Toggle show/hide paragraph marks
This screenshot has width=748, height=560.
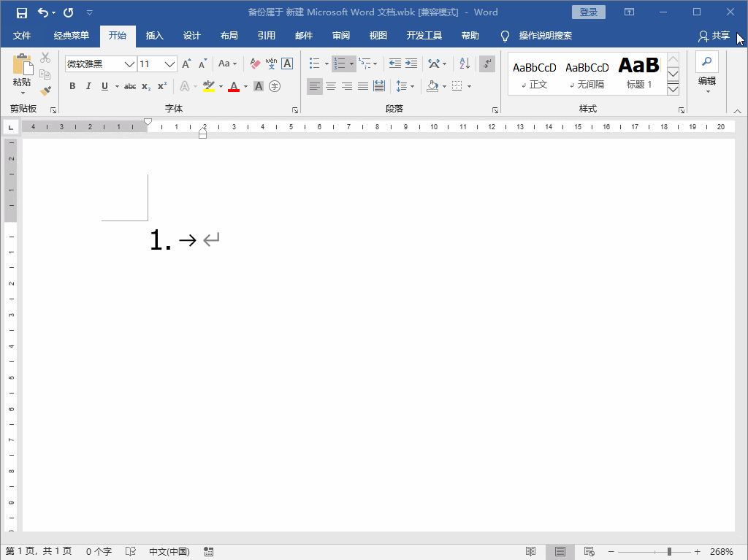[487, 64]
